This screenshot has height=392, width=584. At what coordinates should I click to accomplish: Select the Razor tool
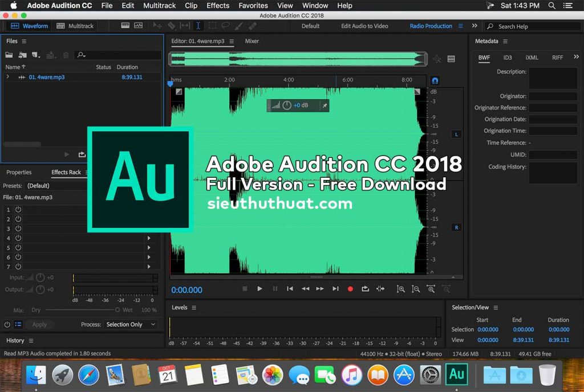pos(171,26)
